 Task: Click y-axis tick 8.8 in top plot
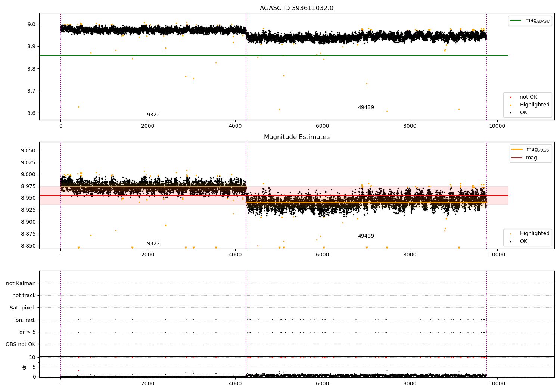(x=31, y=69)
